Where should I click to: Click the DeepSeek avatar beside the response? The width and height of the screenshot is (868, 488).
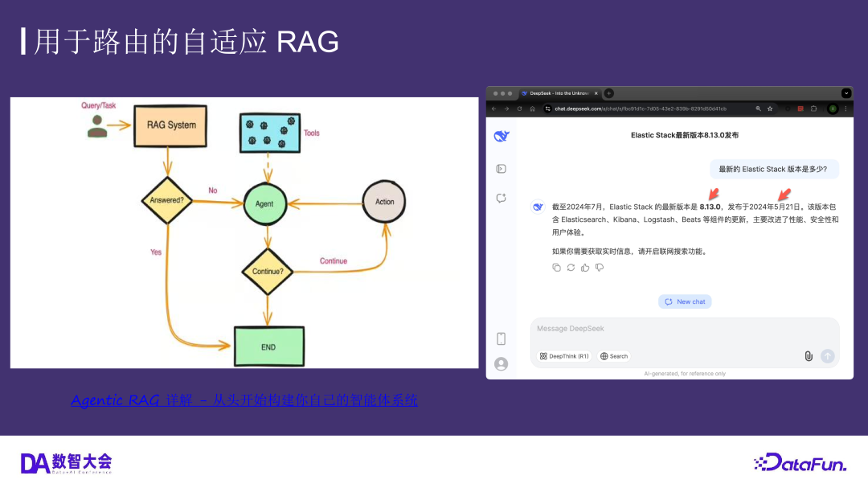tap(538, 207)
